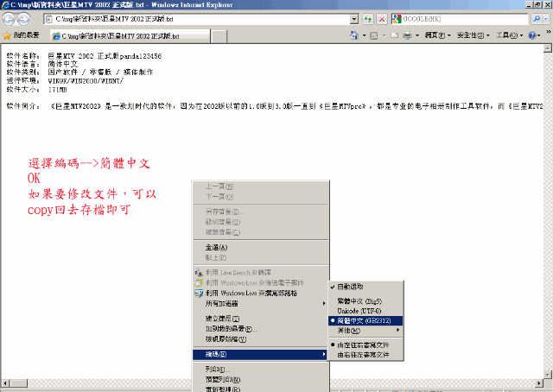Click the printer icon in command bar

407,36
